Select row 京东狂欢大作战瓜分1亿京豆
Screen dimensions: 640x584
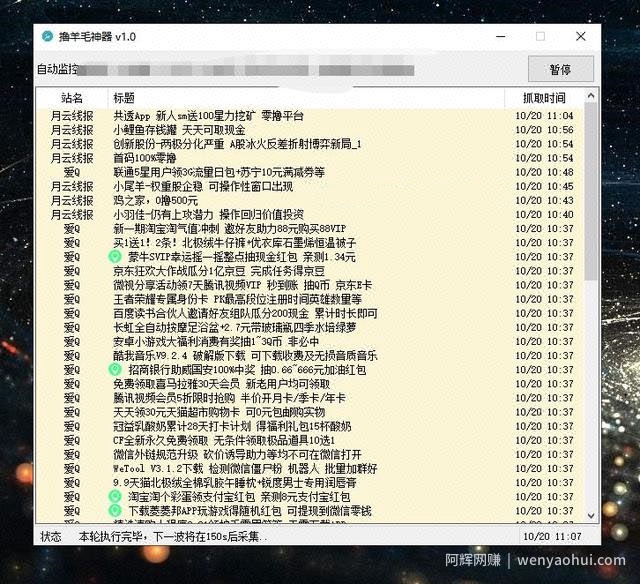pyautogui.click(x=310, y=271)
